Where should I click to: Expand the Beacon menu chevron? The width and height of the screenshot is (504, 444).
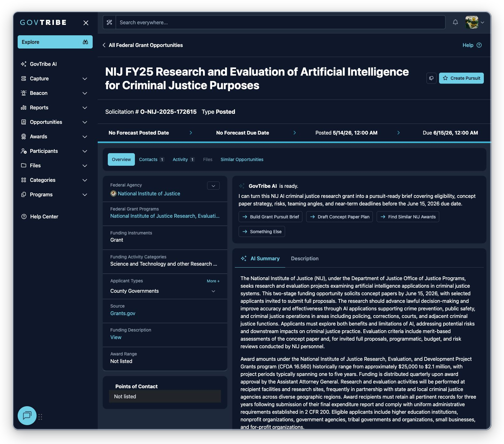pyautogui.click(x=85, y=93)
